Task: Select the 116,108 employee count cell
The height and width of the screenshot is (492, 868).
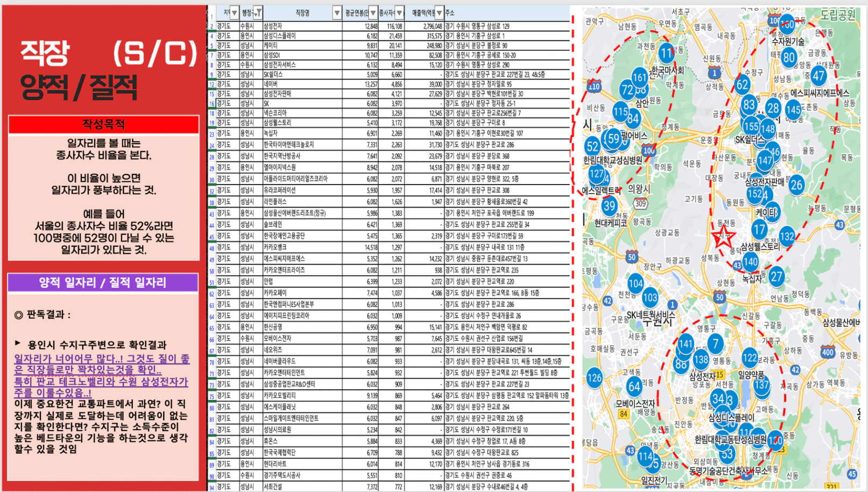Action: pyautogui.click(x=391, y=26)
